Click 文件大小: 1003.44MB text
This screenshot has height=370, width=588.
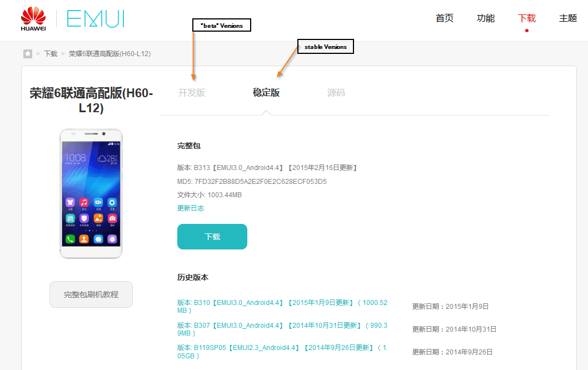pos(210,195)
